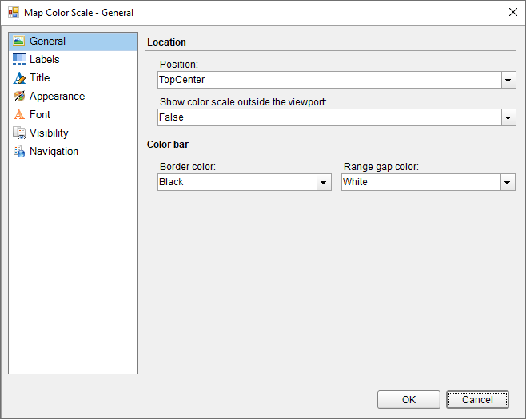Click the False value text field
This screenshot has width=526, height=420.
coord(172,117)
